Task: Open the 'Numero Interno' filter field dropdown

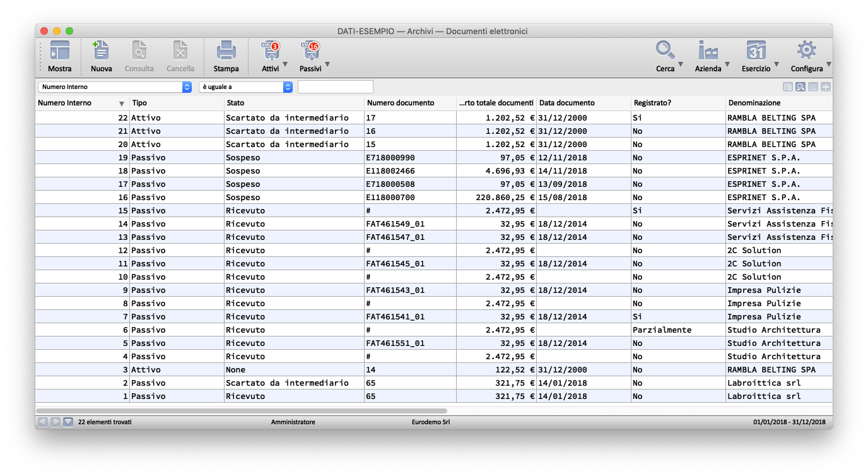Action: tap(114, 87)
